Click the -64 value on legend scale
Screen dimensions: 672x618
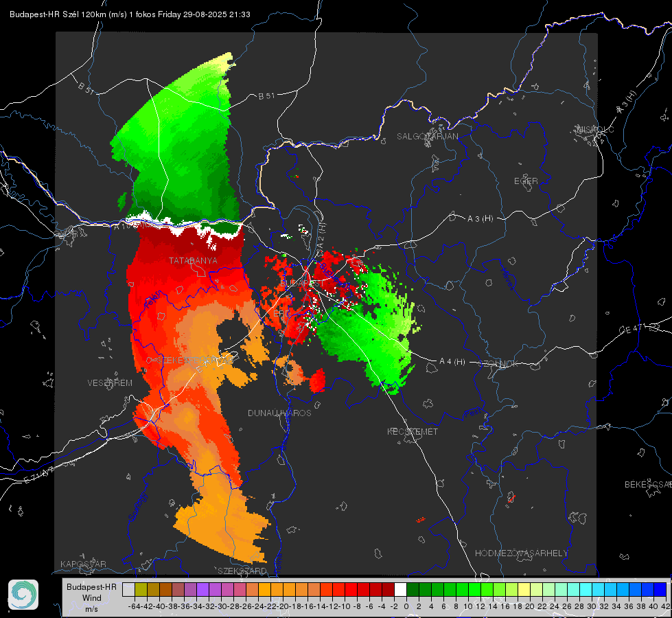pos(134,606)
